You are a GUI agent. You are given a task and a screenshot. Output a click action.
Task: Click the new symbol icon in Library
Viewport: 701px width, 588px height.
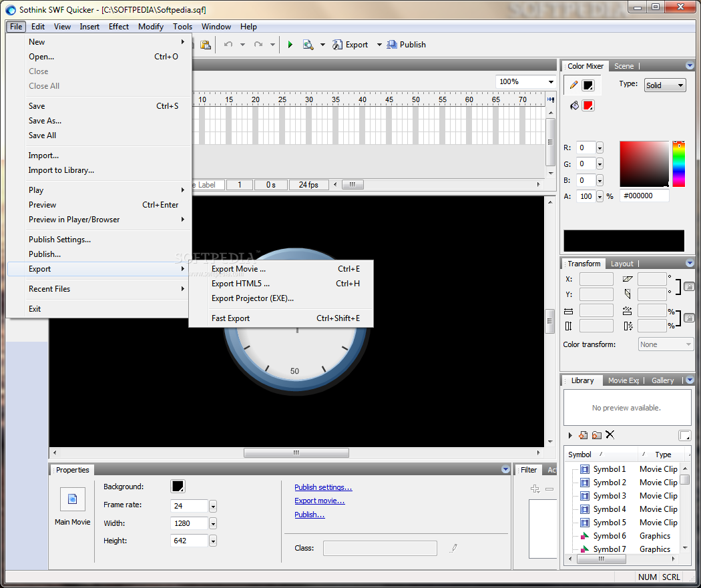click(583, 435)
